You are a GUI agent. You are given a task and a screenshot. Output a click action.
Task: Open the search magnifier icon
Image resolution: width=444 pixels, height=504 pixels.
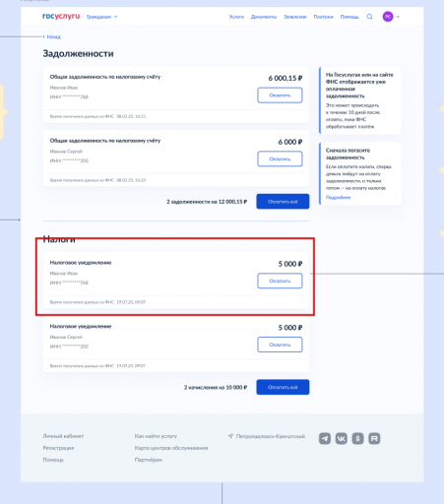[x=369, y=17]
